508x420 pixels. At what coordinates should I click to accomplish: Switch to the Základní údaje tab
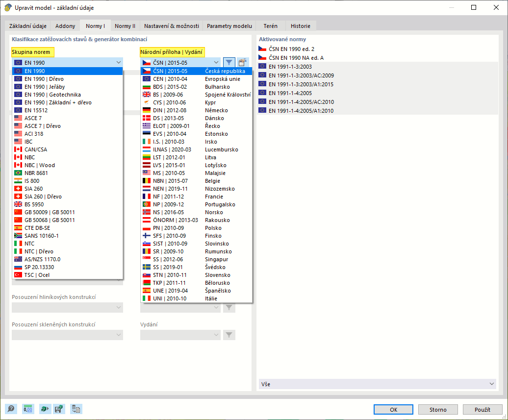(x=28, y=26)
